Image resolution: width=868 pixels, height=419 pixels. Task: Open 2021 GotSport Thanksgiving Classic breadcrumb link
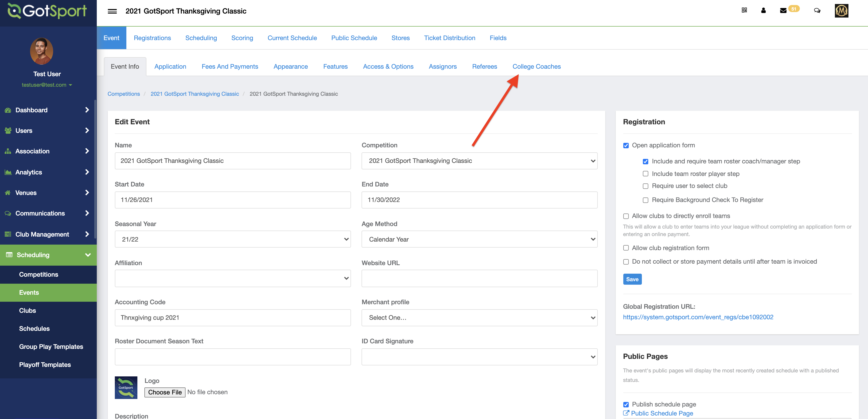[195, 94]
